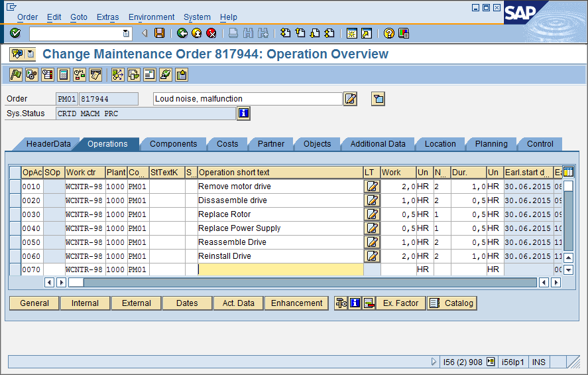Select row 0010 using row selector
Image resolution: width=588 pixels, height=375 pixels.
[15, 187]
